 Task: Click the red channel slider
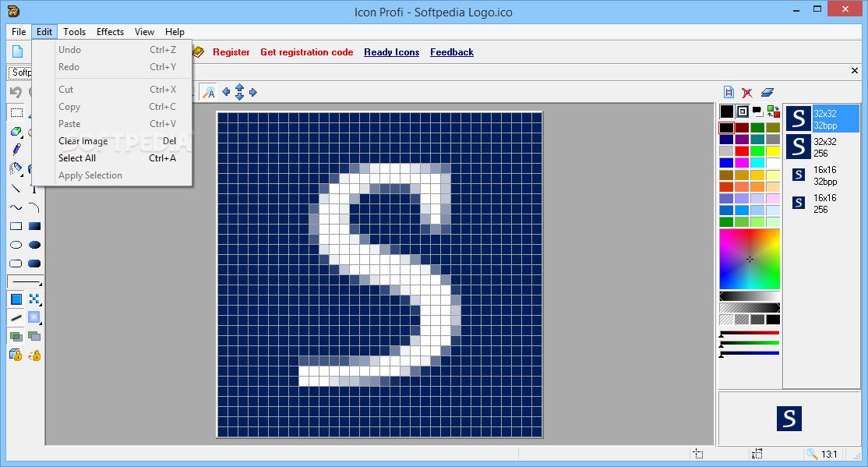pos(750,333)
